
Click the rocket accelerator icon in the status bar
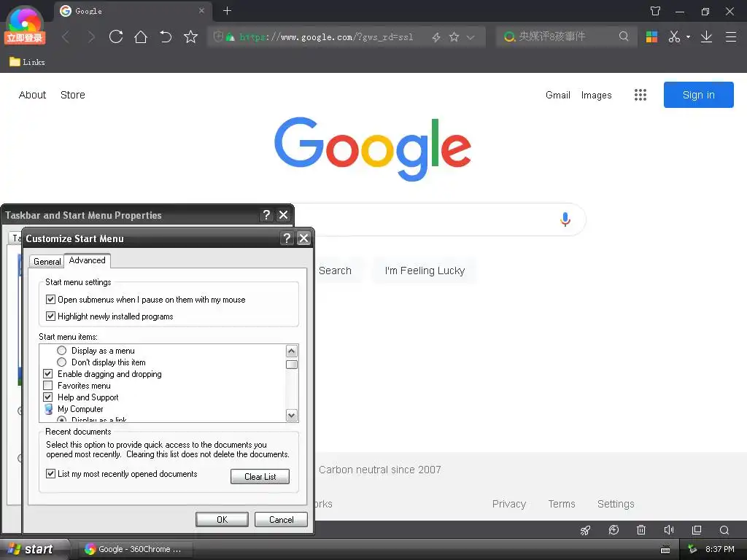pos(586,530)
